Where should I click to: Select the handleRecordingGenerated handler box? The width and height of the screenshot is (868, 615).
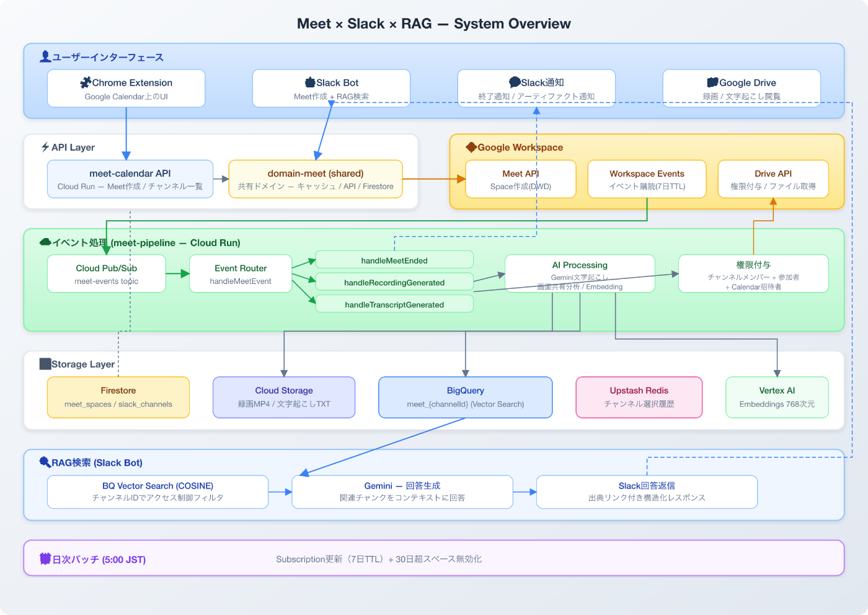pyautogui.click(x=394, y=282)
